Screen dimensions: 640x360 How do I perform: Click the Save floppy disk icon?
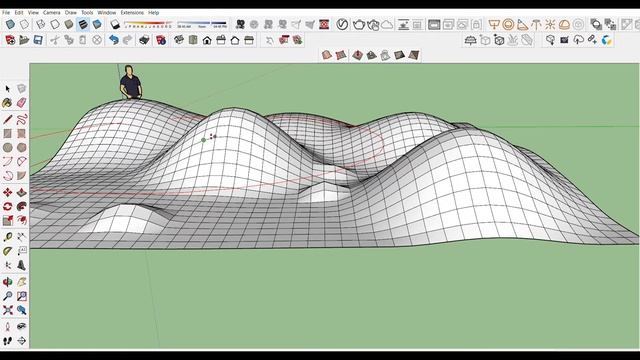pos(38,40)
